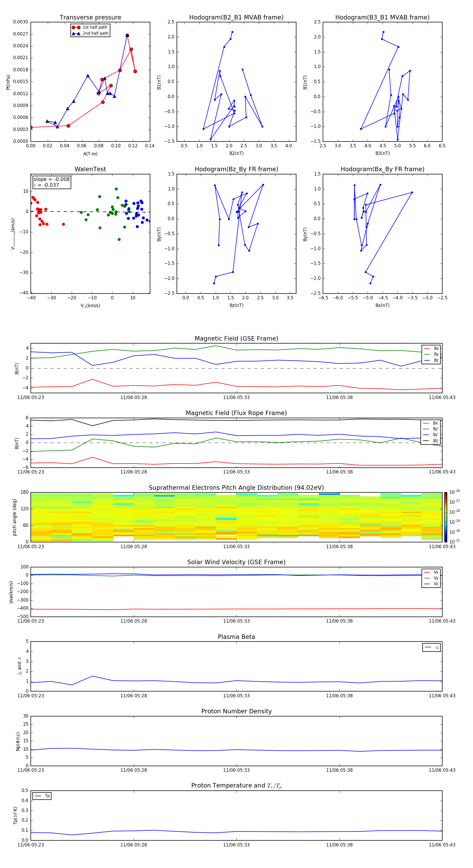Click the "pitch angle (deg)" axis label
Viewport: 473px width, 868px height.
coord(14,517)
